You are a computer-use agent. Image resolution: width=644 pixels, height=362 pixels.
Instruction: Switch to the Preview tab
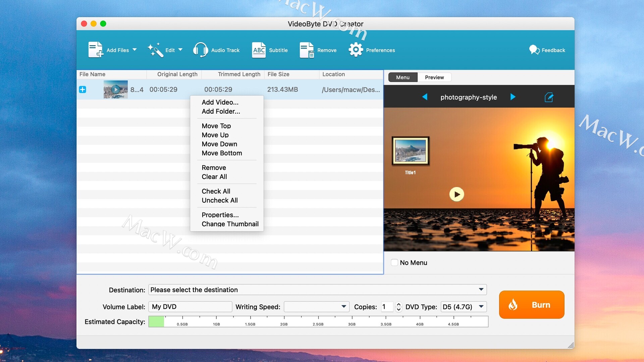tap(434, 77)
